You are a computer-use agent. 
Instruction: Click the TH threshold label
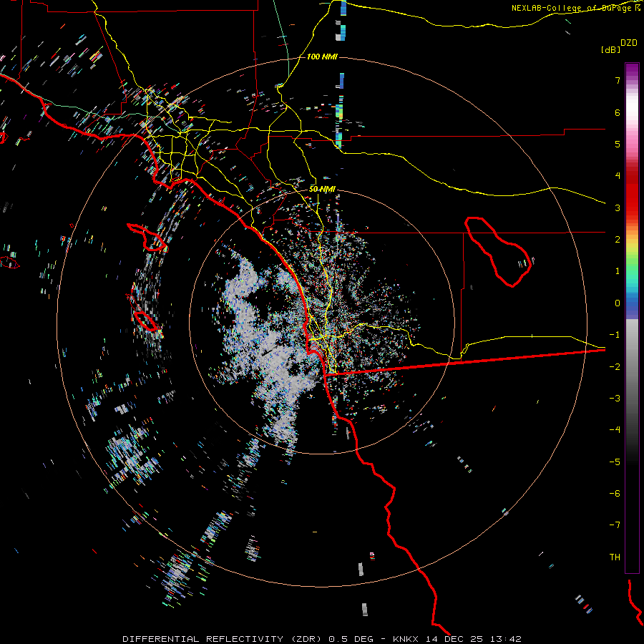[x=615, y=557]
